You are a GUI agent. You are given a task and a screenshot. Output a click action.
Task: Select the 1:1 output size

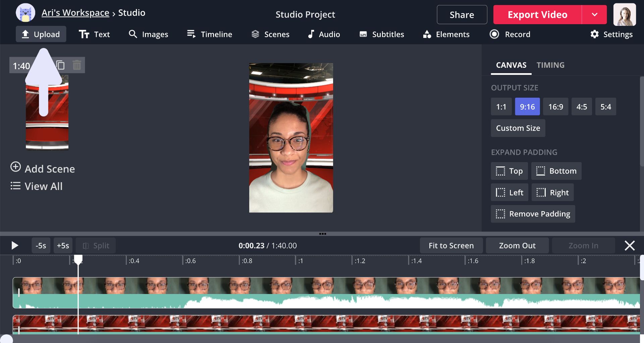pyautogui.click(x=501, y=107)
